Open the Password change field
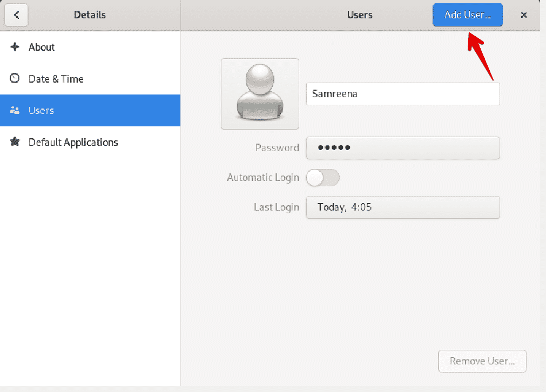Image resolution: width=546 pixels, height=392 pixels. click(402, 148)
